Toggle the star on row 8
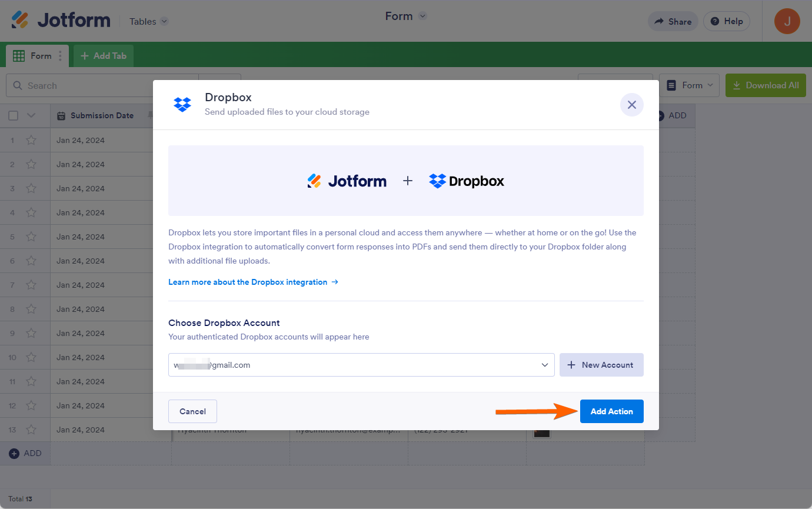Screen dimensions: 812x509 tap(31, 309)
